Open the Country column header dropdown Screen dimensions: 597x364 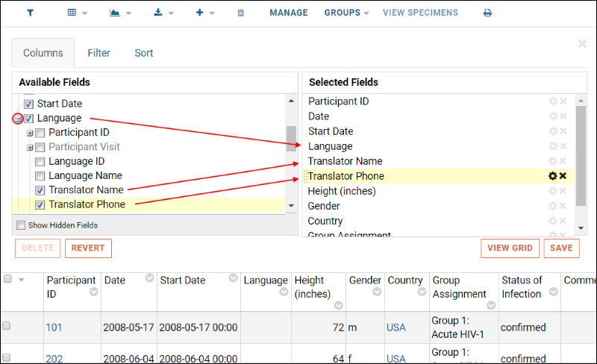[x=422, y=292]
